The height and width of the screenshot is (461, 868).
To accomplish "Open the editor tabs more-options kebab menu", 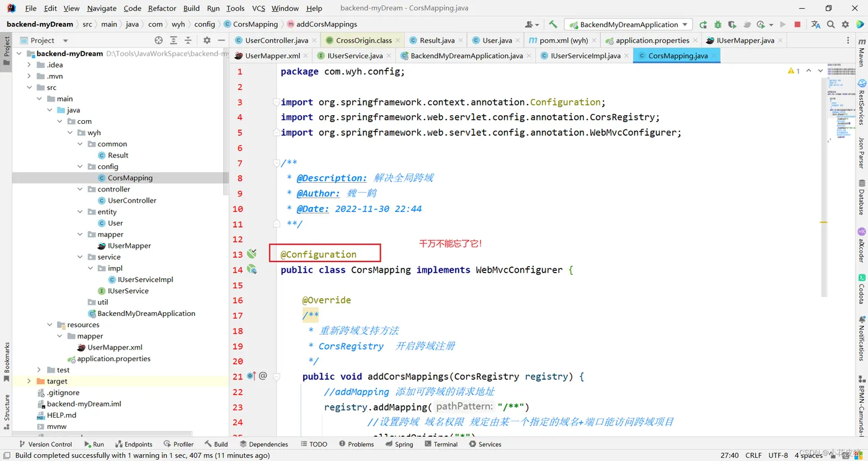I will tap(848, 40).
